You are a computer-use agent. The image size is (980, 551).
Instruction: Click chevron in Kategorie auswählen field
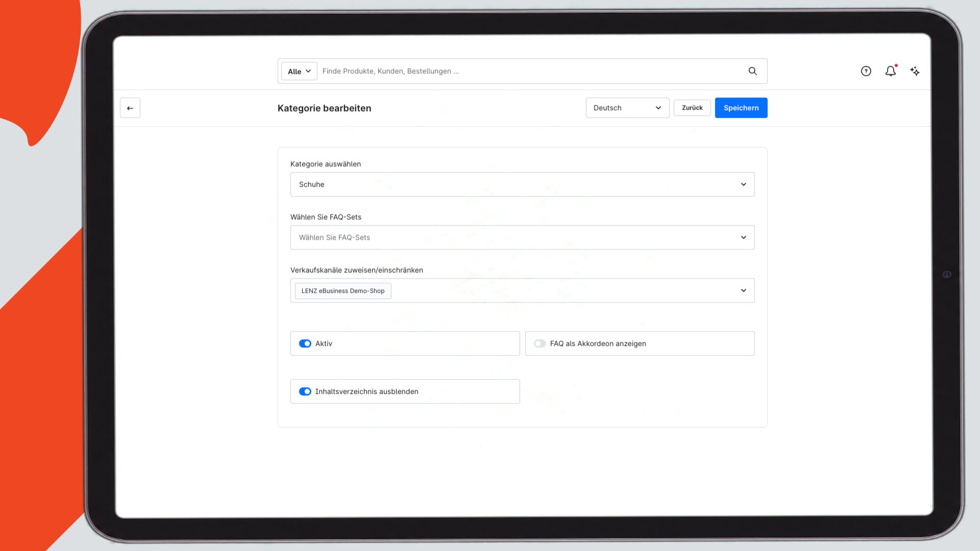[743, 184]
